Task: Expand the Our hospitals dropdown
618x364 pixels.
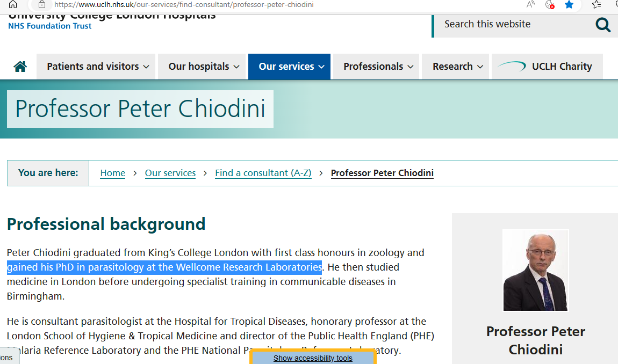Action: pyautogui.click(x=202, y=67)
